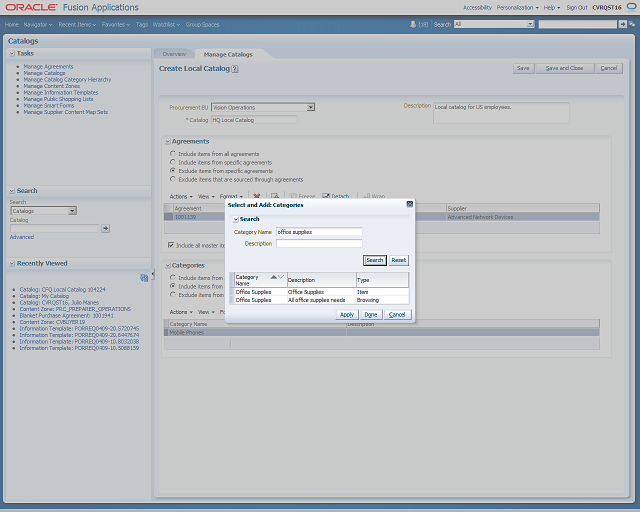This screenshot has width=640, height=512.
Task: Switch to the Overview tab
Action: click(x=174, y=54)
